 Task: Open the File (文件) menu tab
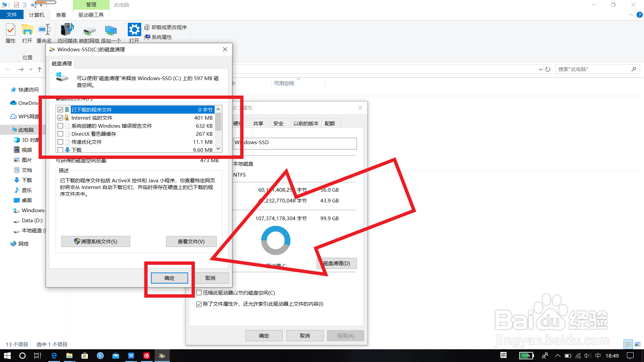(12, 15)
